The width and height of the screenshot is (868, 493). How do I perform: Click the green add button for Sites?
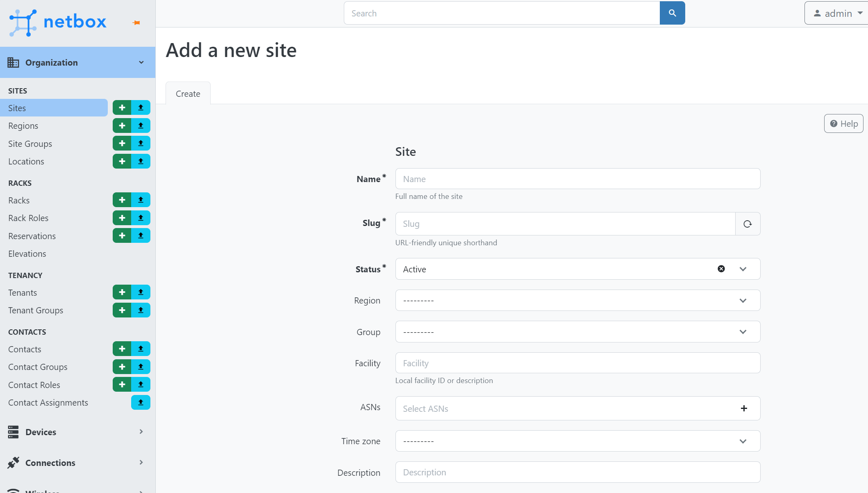pos(122,108)
